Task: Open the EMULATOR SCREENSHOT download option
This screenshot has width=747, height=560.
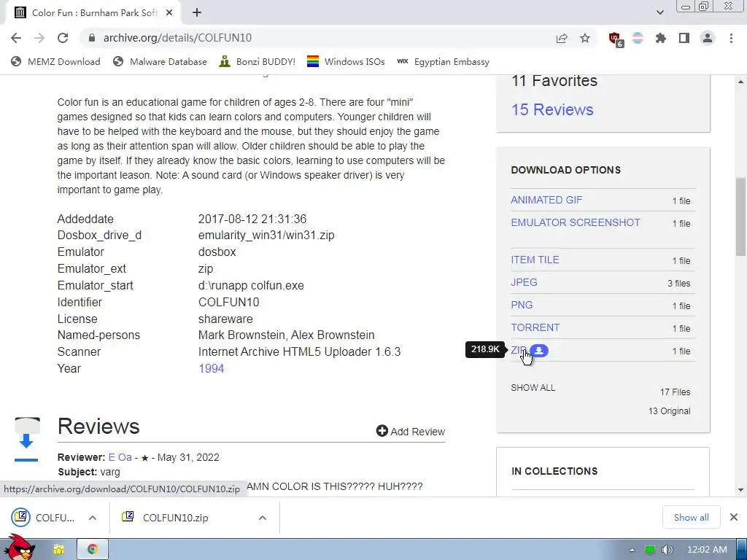Action: (x=576, y=222)
